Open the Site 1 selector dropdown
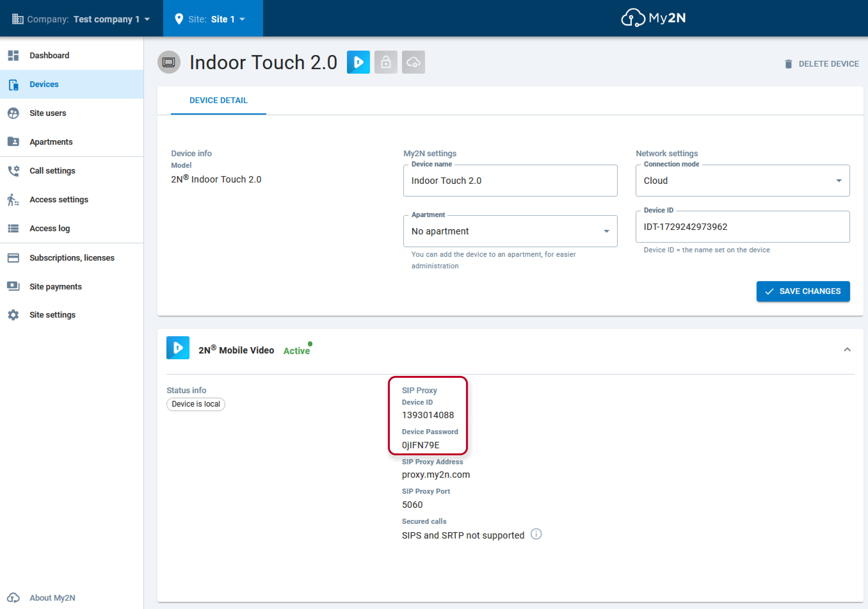Screen dimensions: 868x609 click(x=213, y=19)
